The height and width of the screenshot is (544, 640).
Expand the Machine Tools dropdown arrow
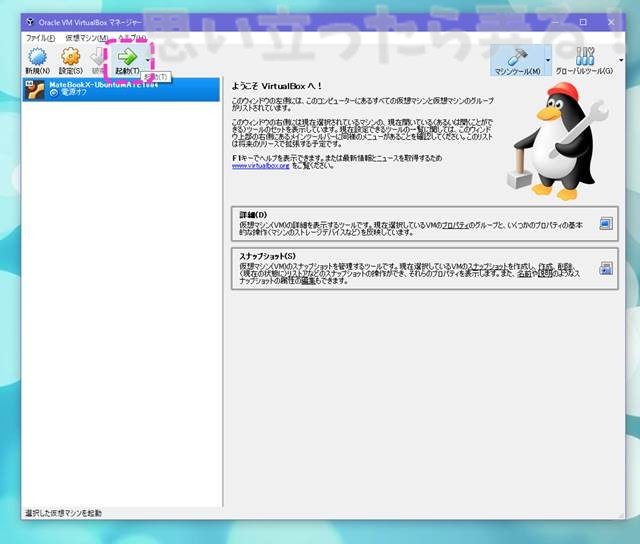coord(548,60)
